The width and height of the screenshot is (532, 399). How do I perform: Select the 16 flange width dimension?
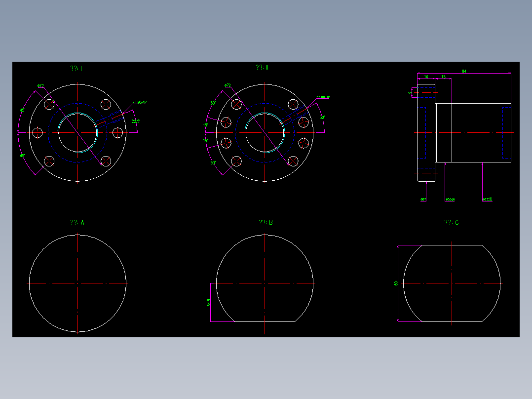(426, 77)
